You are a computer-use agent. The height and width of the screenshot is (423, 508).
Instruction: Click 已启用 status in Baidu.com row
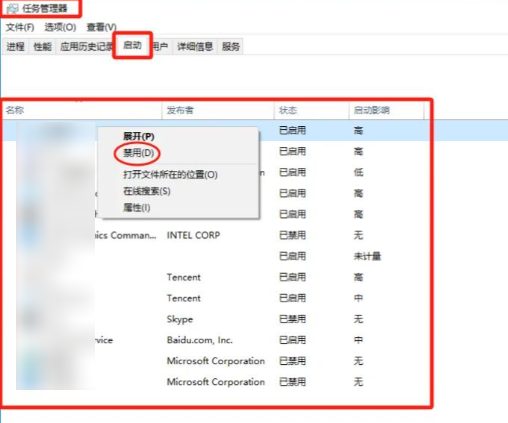coord(292,340)
